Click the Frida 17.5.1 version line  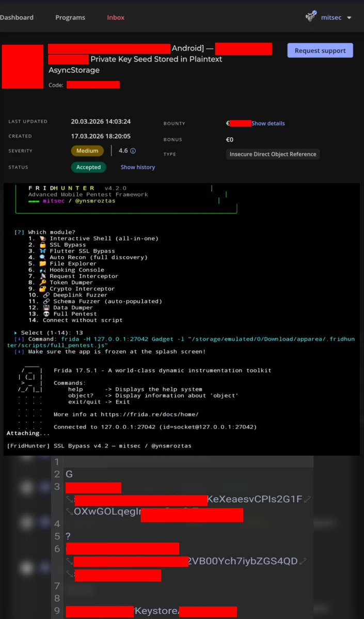(x=162, y=371)
